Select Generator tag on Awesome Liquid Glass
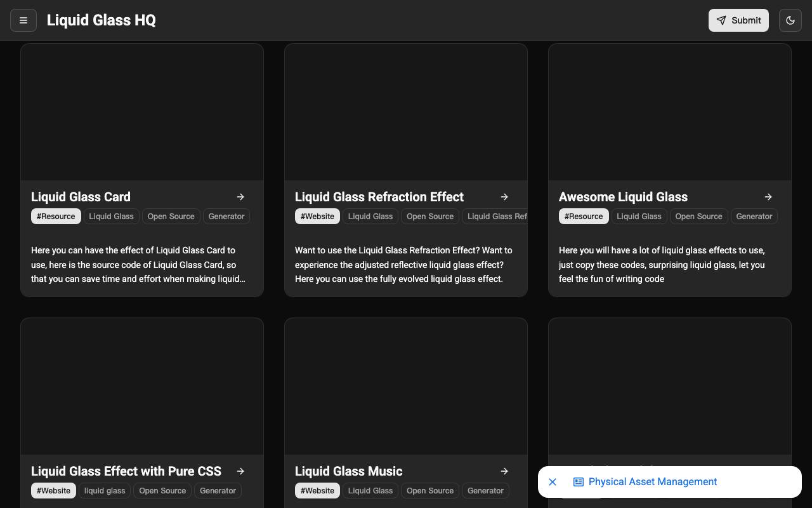 tap(754, 217)
